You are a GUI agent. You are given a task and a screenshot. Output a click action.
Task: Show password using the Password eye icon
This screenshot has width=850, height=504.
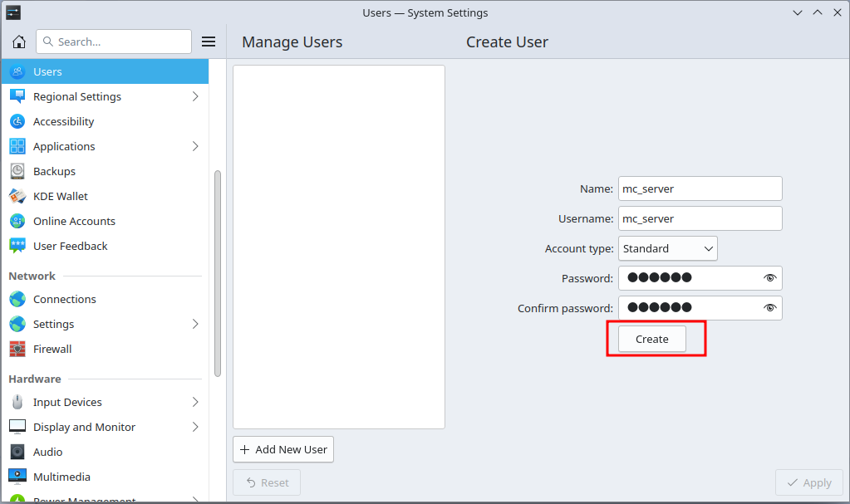click(769, 278)
